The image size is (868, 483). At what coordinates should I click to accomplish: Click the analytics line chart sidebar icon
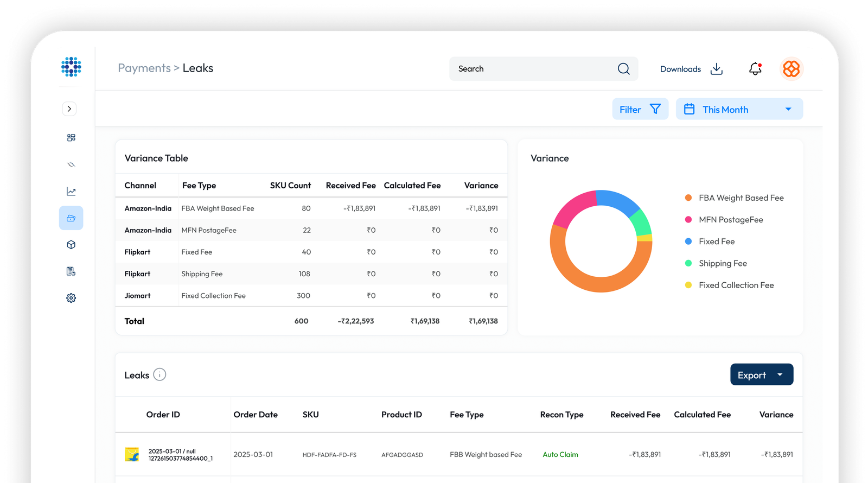pos(71,192)
